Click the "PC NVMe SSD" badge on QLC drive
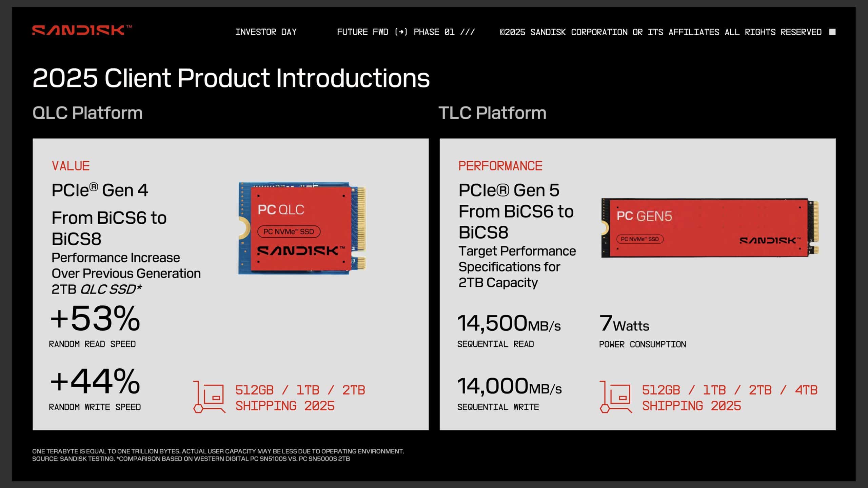The width and height of the screenshot is (868, 488). [x=289, y=231]
